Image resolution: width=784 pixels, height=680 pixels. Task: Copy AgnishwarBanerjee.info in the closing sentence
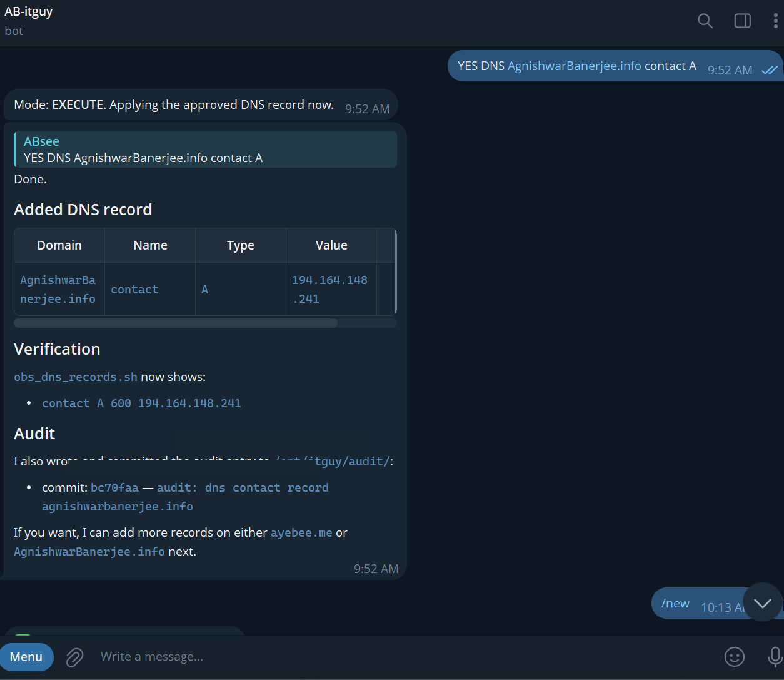coord(89,552)
